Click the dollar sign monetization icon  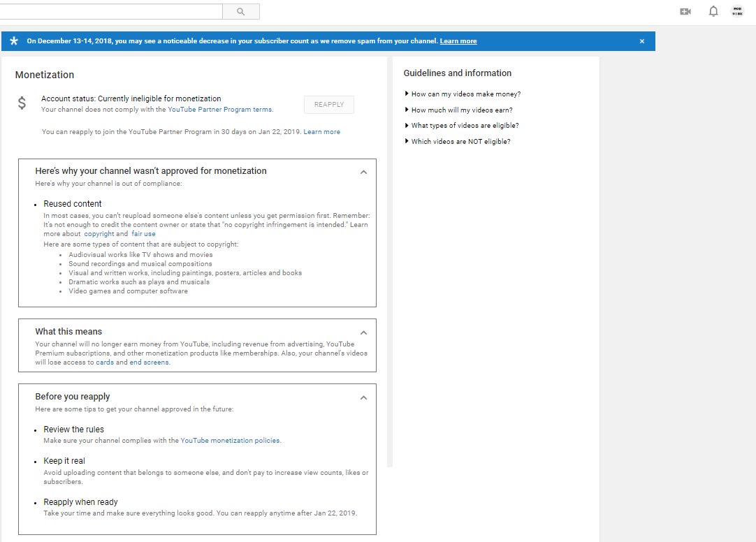(22, 103)
